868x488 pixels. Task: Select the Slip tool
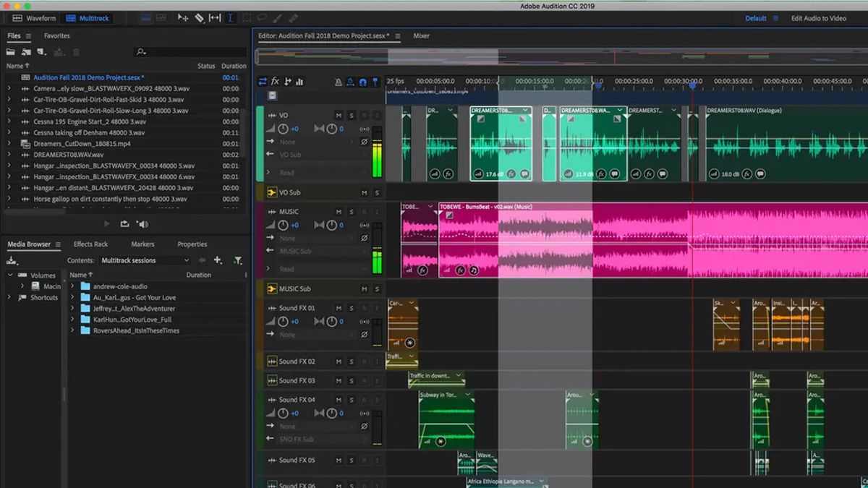(x=214, y=17)
